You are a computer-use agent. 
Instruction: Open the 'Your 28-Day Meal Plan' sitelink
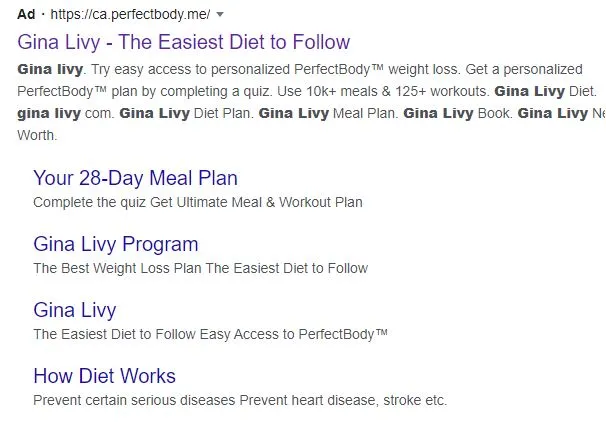pos(135,178)
